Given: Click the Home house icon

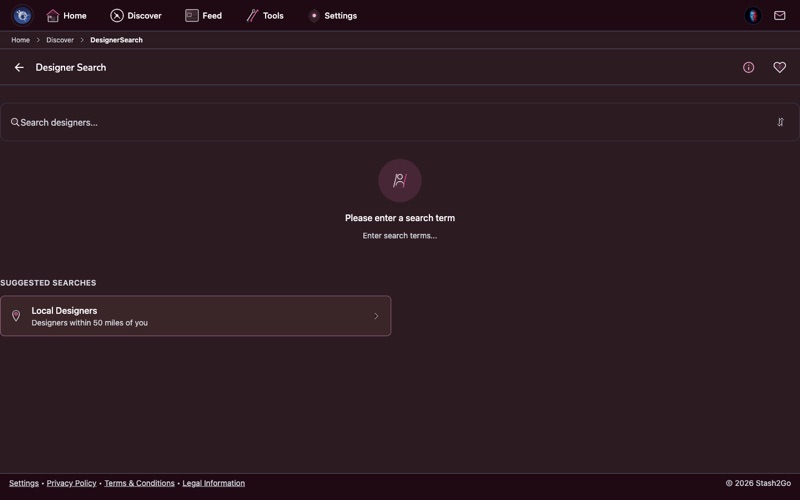Looking at the screenshot, I should click(x=53, y=16).
